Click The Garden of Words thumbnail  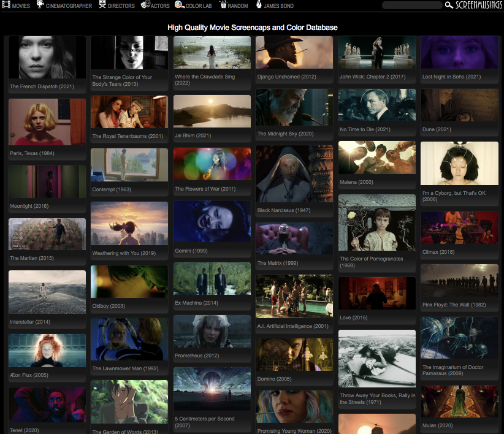click(x=129, y=402)
